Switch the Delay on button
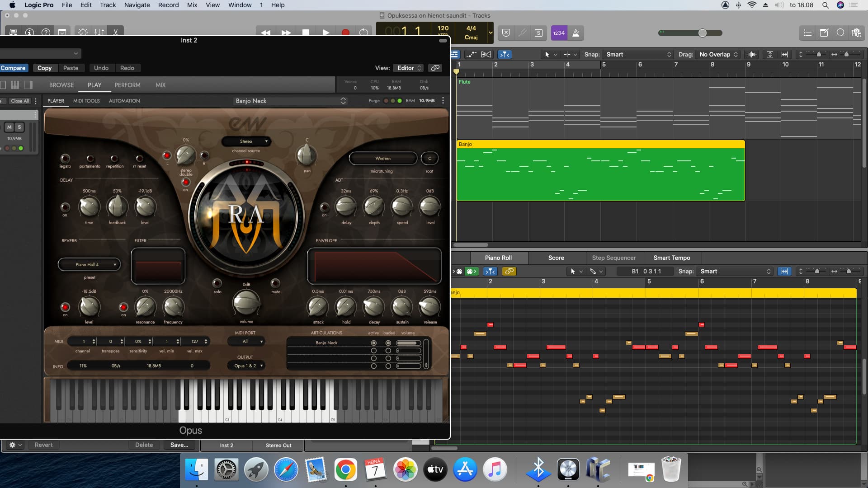Viewport: 868px width, 488px height. coord(65,207)
